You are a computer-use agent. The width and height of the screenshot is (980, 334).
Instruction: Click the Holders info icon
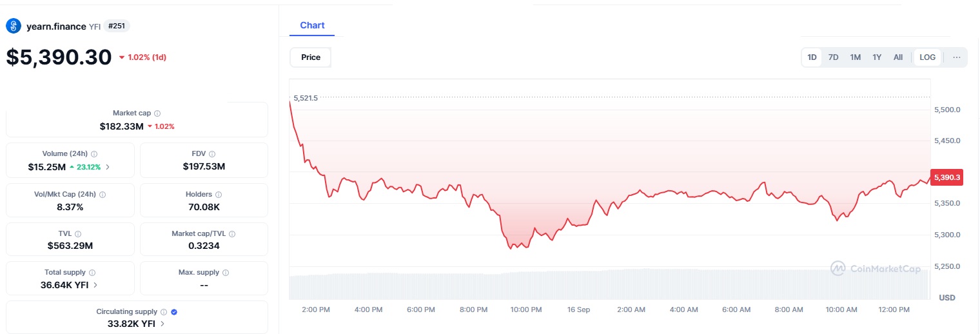pyautogui.click(x=219, y=194)
